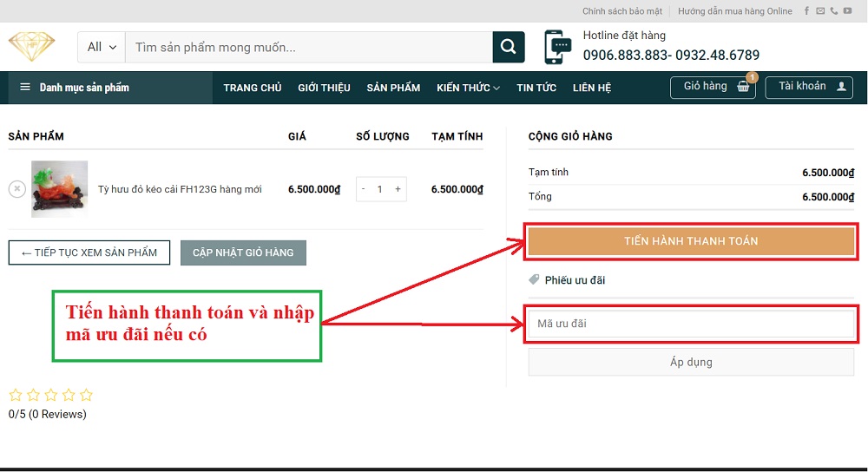The width and height of the screenshot is (868, 472).
Task: Click the hotline phone chat icon
Action: coord(557,47)
